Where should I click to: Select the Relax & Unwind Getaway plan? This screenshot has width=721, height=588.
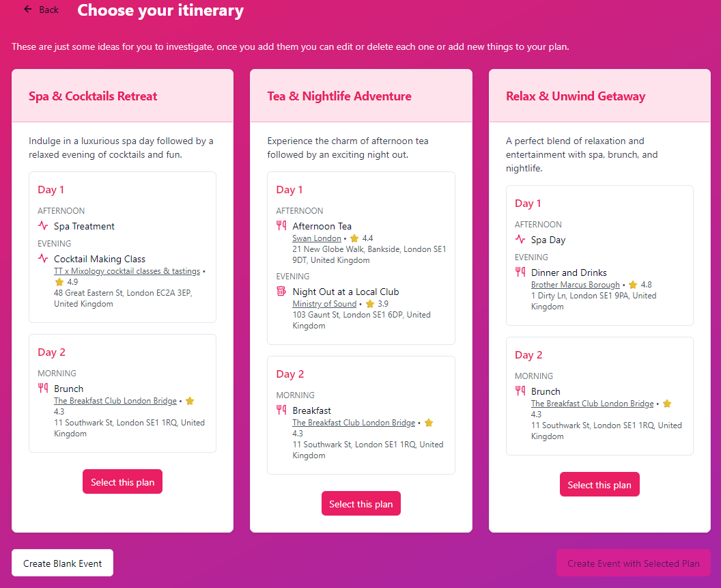[599, 485]
